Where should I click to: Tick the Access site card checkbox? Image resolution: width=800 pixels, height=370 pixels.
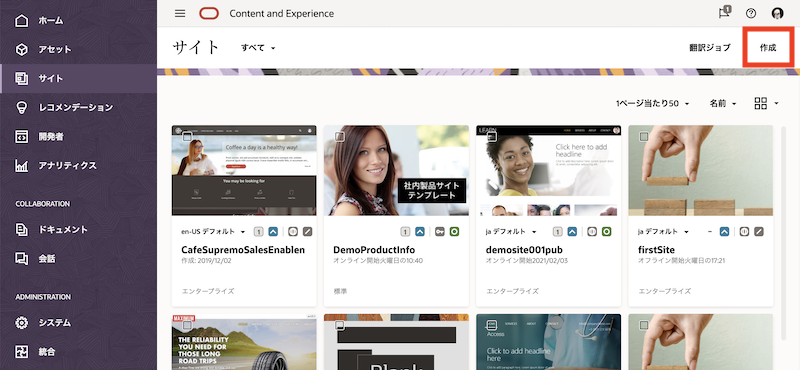[492, 325]
